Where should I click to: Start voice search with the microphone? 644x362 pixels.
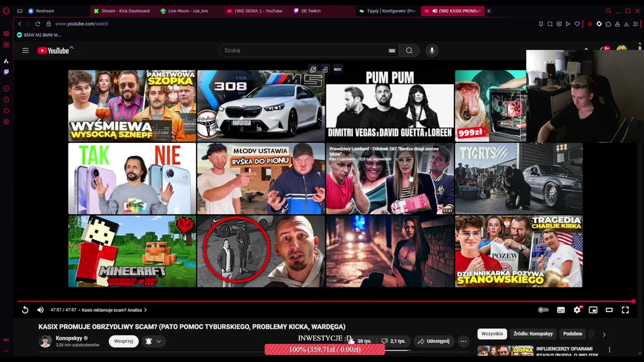point(432,50)
